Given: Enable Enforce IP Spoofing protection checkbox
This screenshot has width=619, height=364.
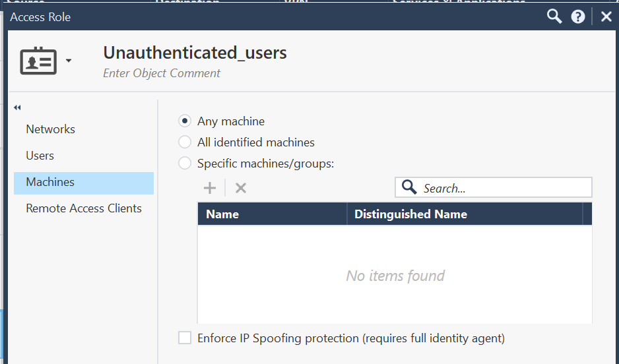Looking at the screenshot, I should pos(185,338).
